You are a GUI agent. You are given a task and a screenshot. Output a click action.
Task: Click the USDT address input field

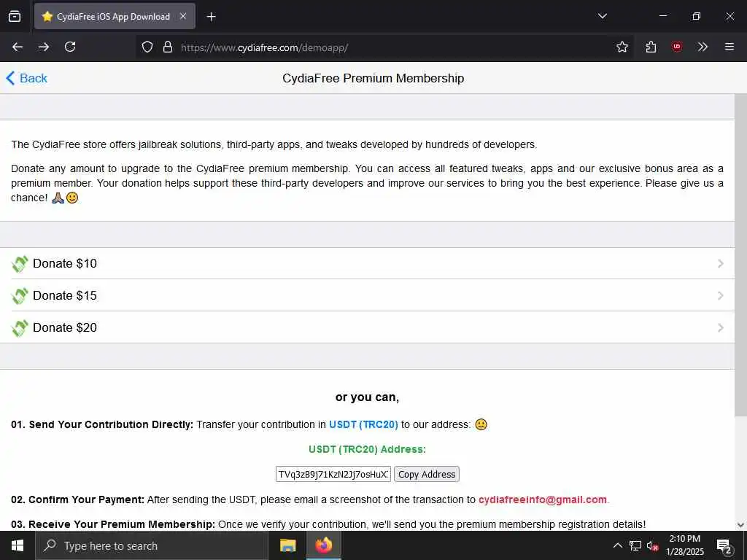pyautogui.click(x=333, y=474)
